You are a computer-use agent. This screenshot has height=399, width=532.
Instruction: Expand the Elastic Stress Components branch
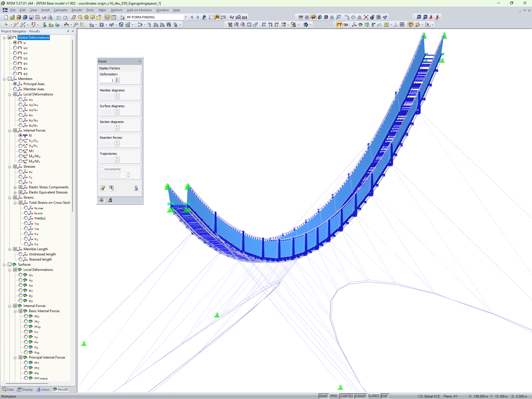tap(15, 187)
